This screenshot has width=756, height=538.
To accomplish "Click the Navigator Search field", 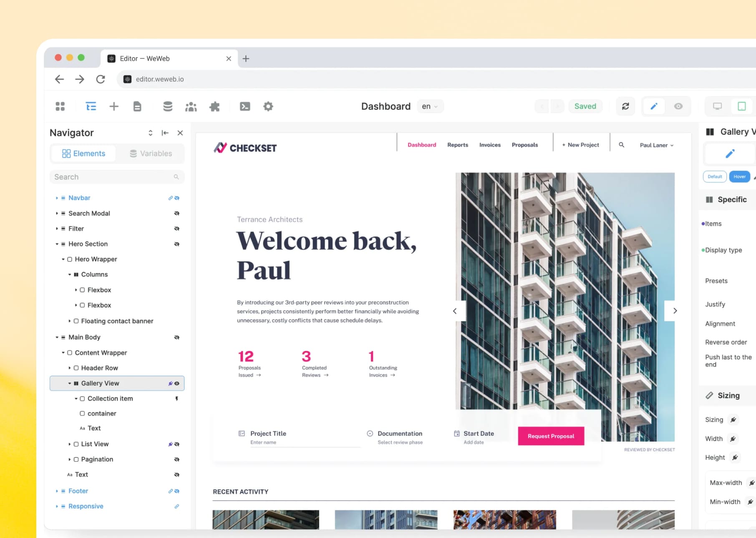I will [x=117, y=177].
